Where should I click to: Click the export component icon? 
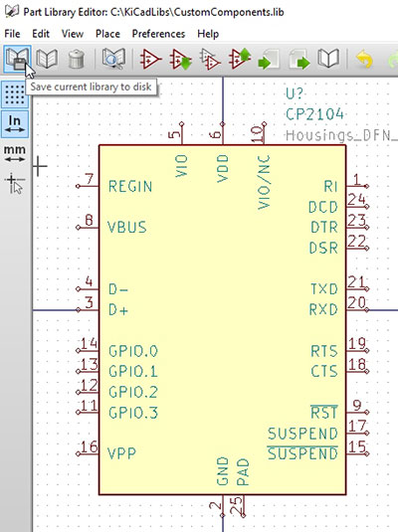(299, 59)
